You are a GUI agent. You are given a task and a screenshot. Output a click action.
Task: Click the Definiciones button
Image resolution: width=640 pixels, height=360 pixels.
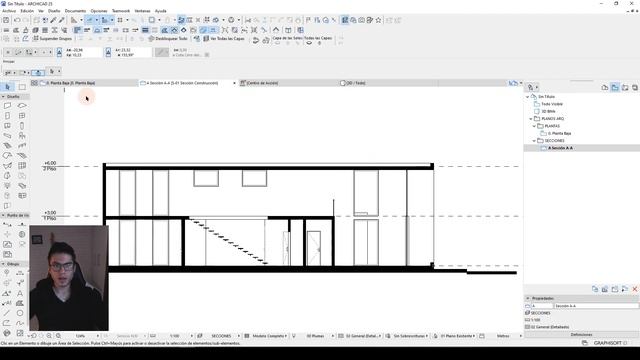[582, 335]
